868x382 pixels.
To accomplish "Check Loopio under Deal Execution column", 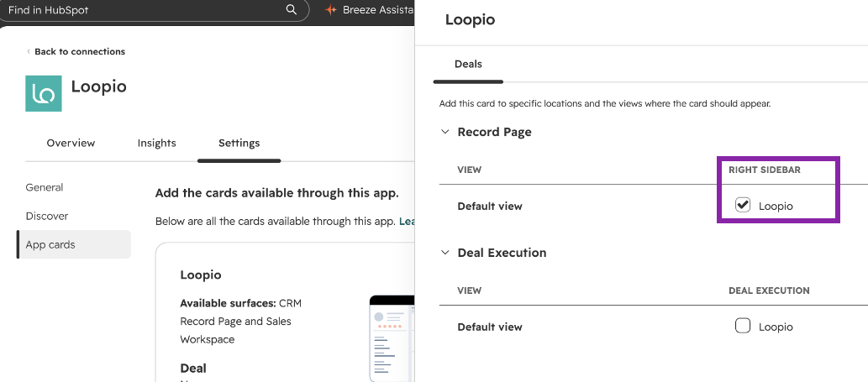I will 742,326.
